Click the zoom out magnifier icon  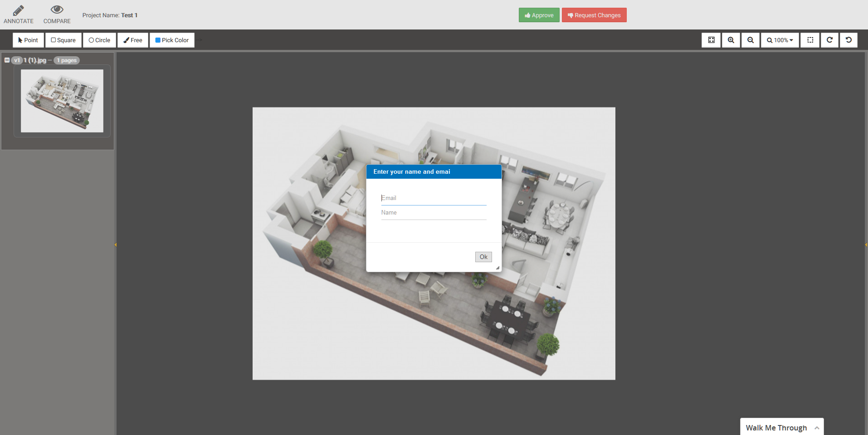click(x=751, y=40)
